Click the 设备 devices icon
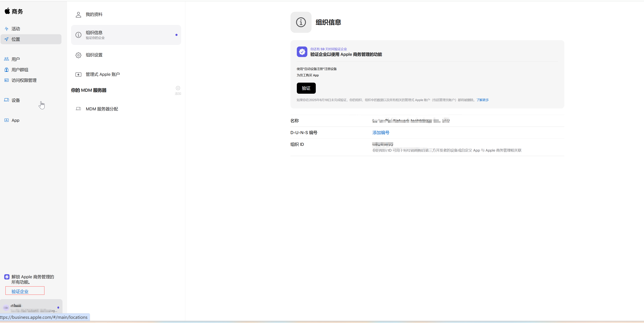This screenshot has height=323, width=644. click(6, 100)
